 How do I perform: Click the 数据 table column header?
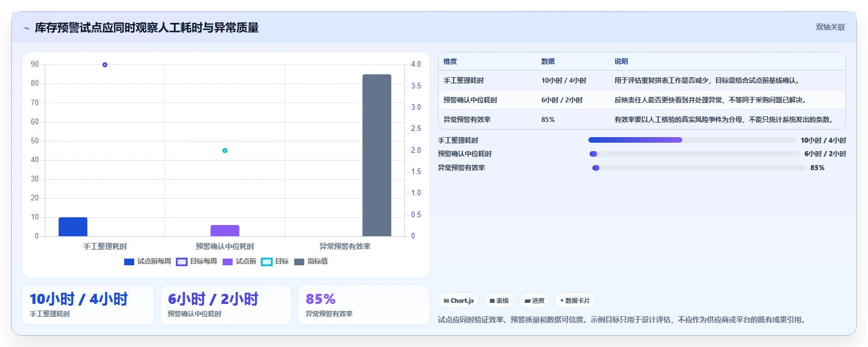pyautogui.click(x=548, y=62)
